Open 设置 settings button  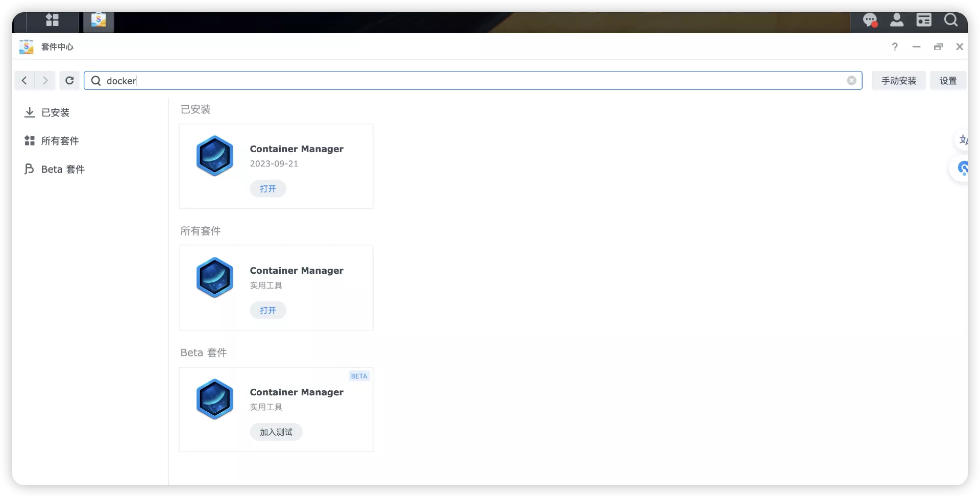(948, 81)
